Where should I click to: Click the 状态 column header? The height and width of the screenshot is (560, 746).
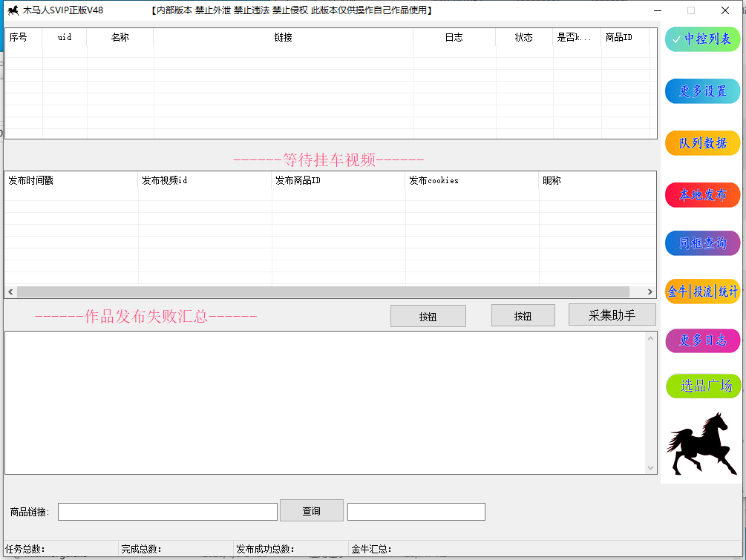[524, 37]
